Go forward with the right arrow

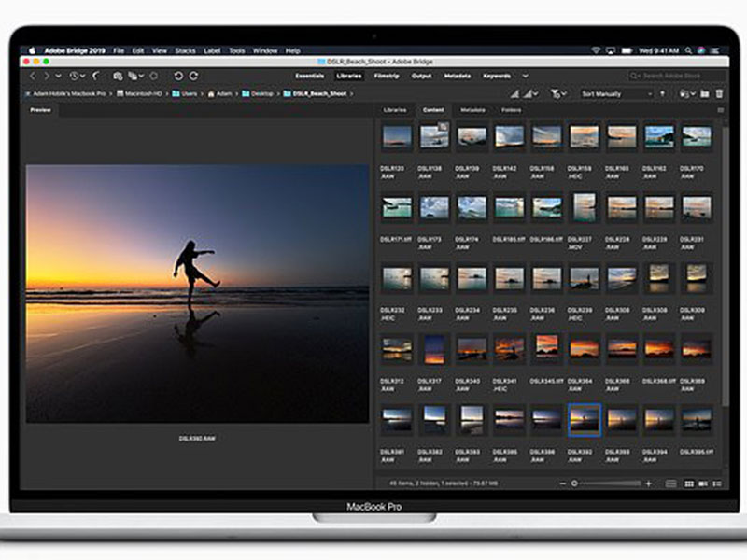click(x=46, y=76)
